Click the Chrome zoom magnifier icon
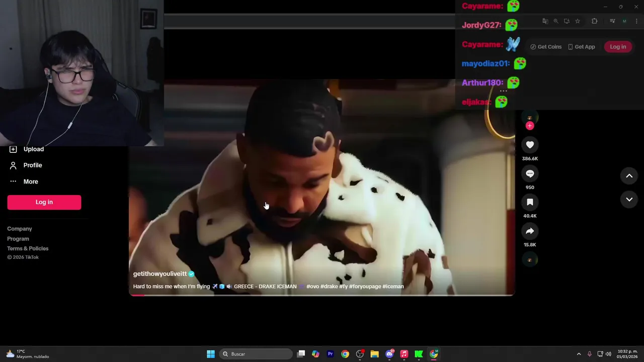644x362 pixels. [x=556, y=21]
